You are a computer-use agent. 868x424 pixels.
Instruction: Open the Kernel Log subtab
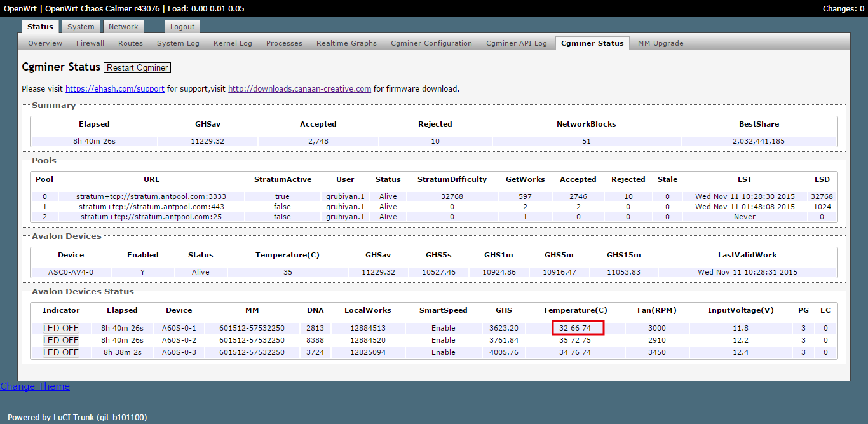pos(233,43)
